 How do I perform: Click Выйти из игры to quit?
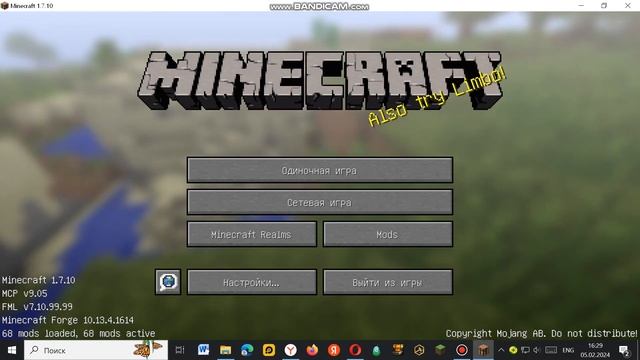[387, 282]
